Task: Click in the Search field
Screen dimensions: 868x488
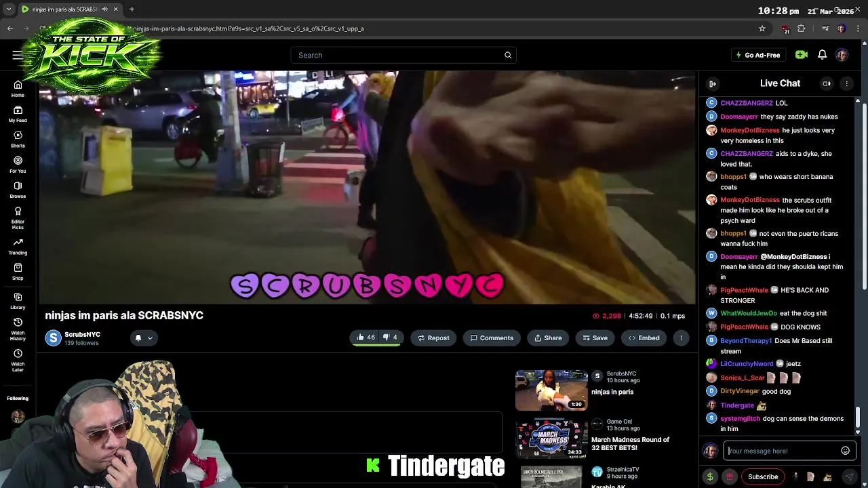Action: pos(403,55)
